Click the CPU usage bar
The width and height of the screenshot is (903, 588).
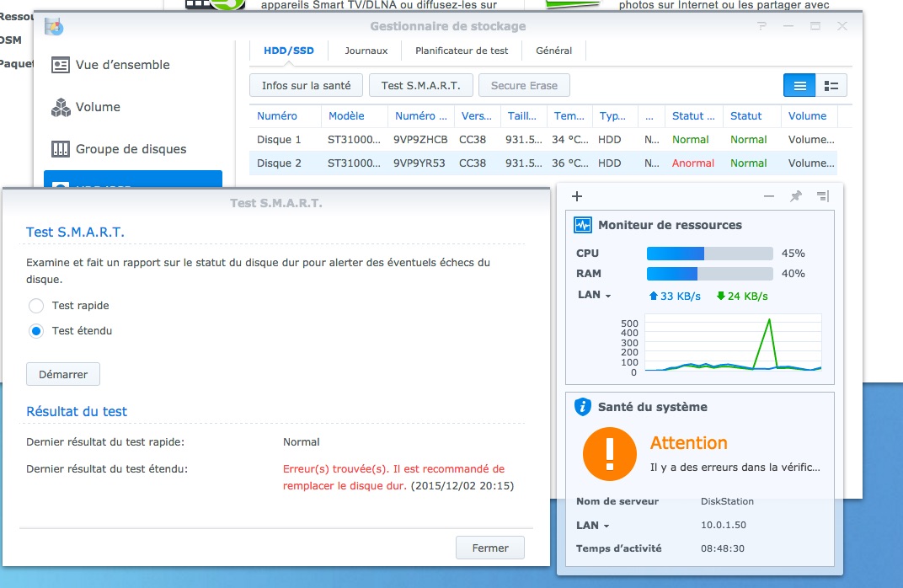point(709,254)
